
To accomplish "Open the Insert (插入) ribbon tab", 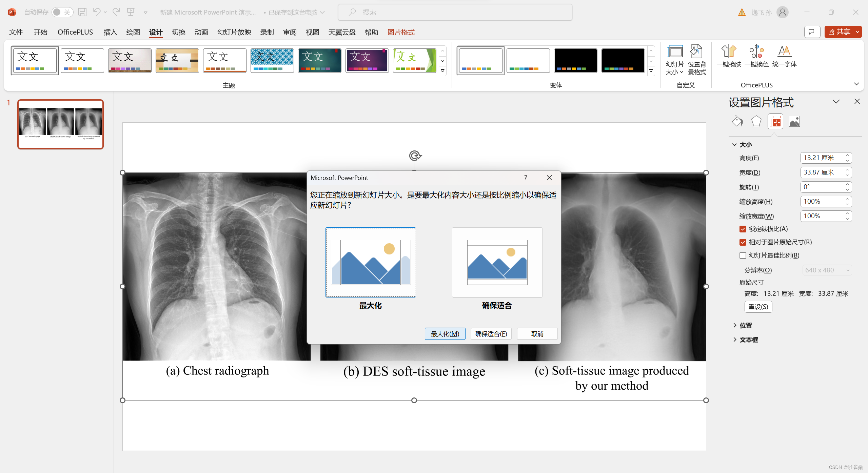I will [x=110, y=32].
